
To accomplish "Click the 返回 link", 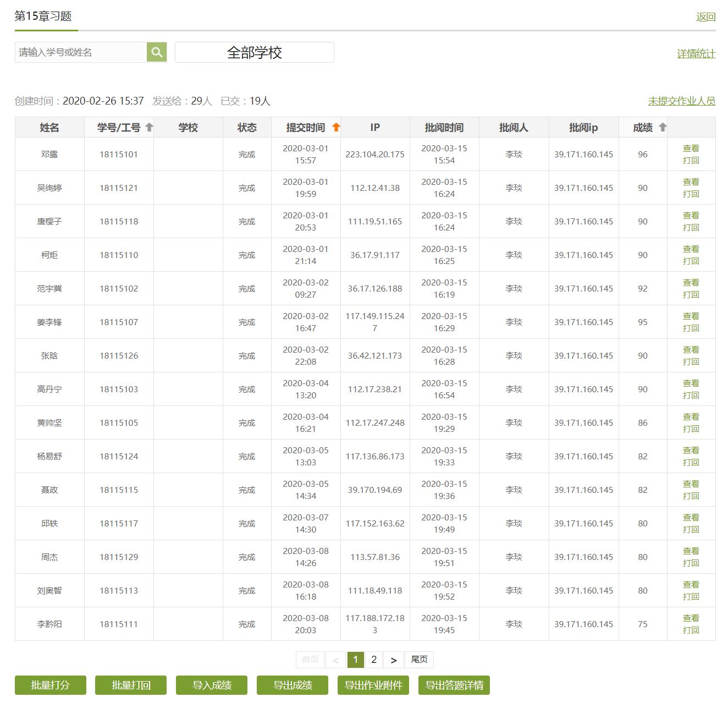I will pos(705,17).
